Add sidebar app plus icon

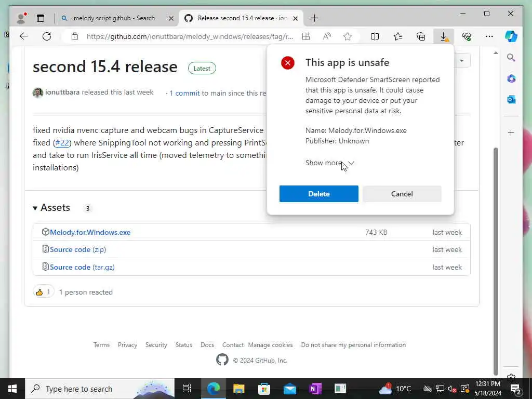(x=511, y=132)
